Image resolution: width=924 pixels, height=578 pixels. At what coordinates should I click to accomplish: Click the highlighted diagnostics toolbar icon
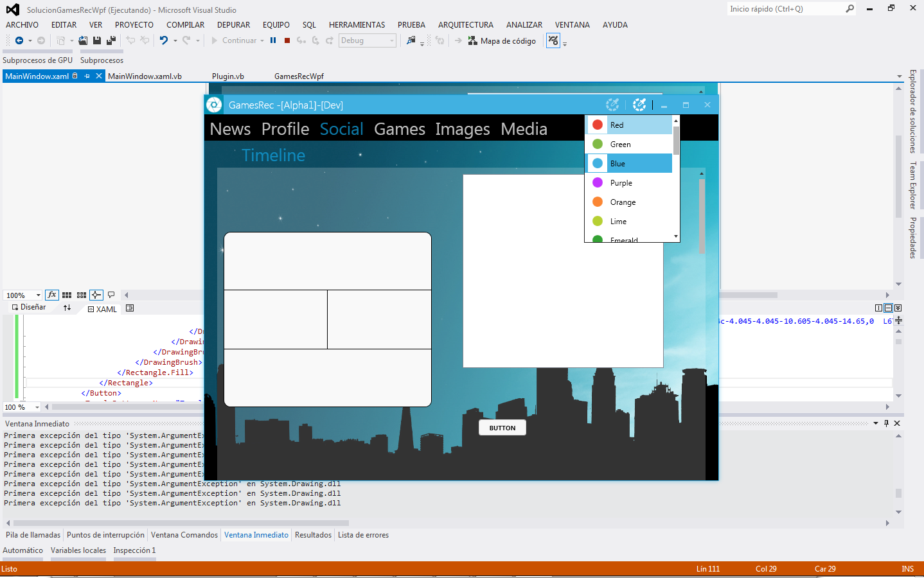point(553,40)
